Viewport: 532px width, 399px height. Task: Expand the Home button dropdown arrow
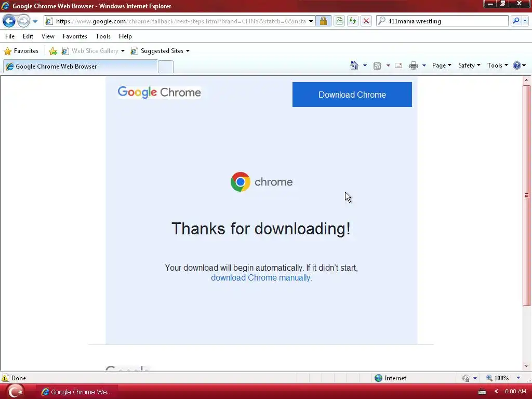pos(365,65)
